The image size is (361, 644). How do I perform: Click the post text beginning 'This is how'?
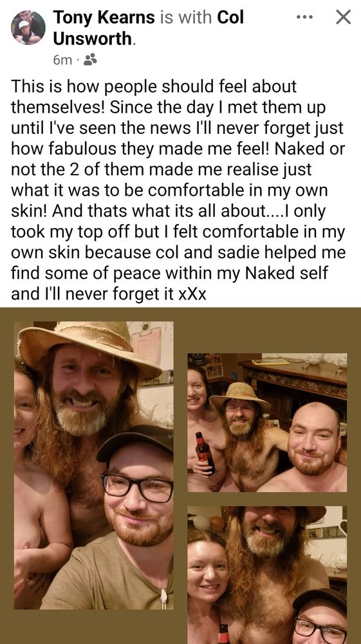(x=178, y=190)
